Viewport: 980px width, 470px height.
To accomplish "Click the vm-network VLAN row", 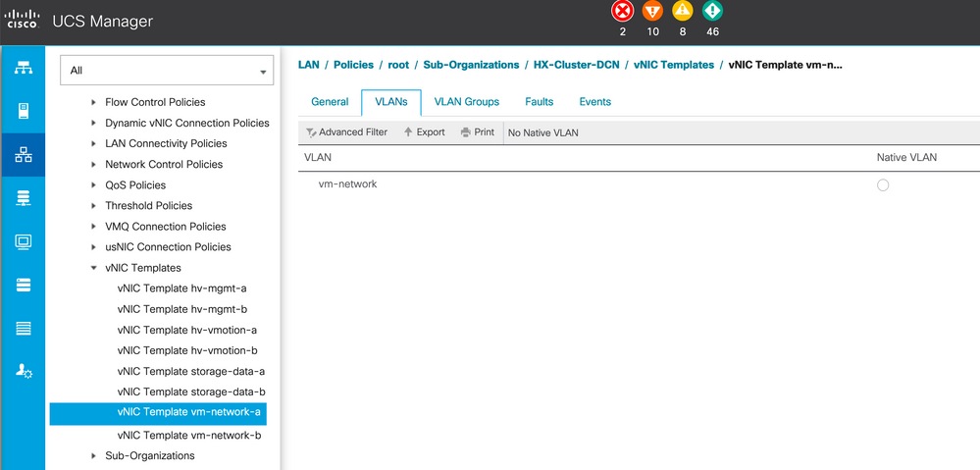I will coord(639,184).
